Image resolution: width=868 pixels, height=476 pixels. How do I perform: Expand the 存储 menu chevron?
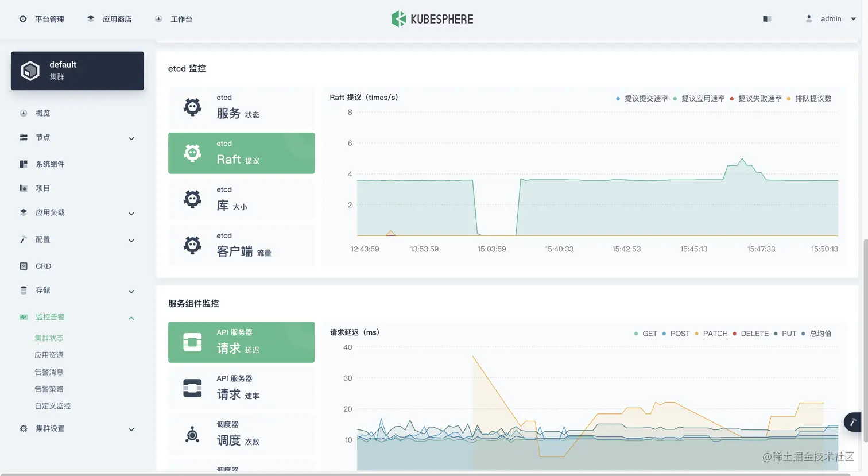tap(131, 292)
